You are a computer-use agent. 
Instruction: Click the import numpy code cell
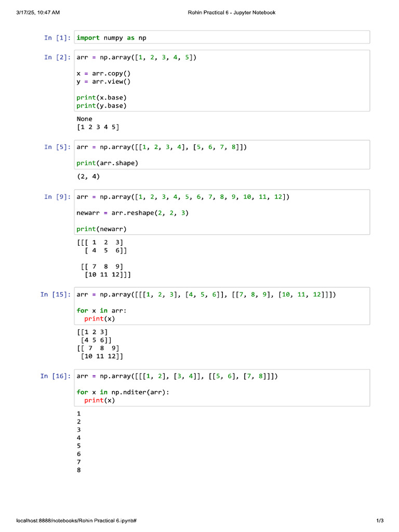coord(222,37)
